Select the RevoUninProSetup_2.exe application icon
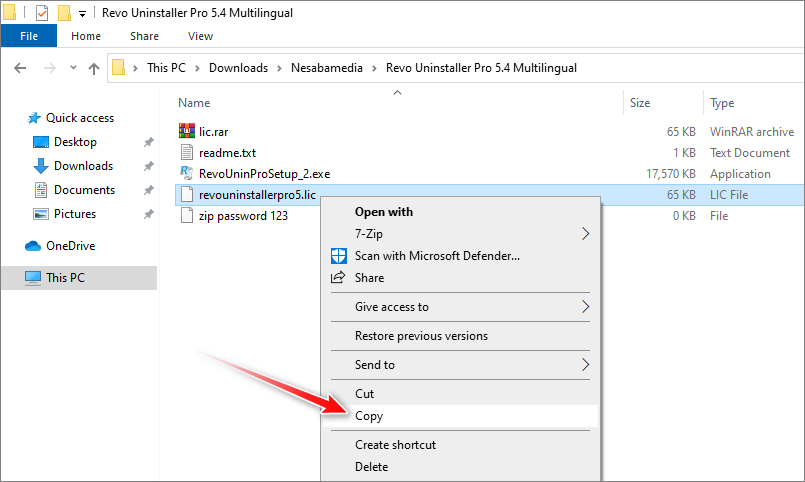The width and height of the screenshot is (805, 482). click(187, 173)
